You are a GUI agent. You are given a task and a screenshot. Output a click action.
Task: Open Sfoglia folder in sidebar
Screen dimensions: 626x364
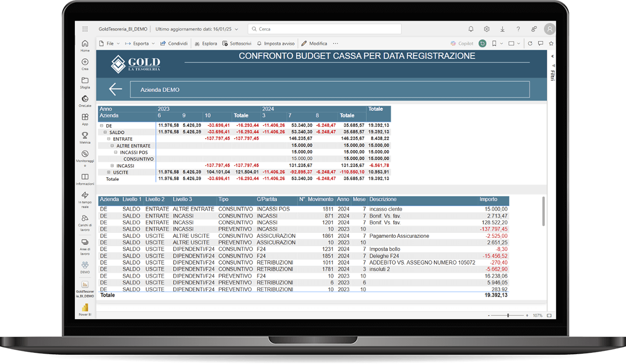tap(85, 83)
